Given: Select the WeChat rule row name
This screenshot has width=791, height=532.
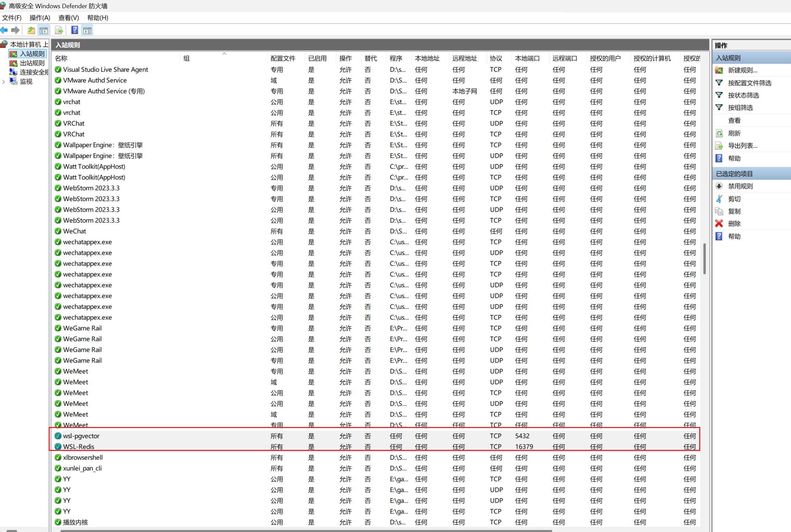Looking at the screenshot, I should pos(74,231).
